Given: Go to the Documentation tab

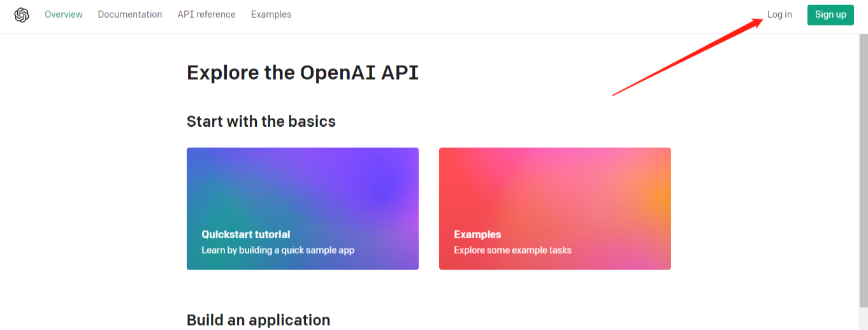Looking at the screenshot, I should tap(130, 15).
